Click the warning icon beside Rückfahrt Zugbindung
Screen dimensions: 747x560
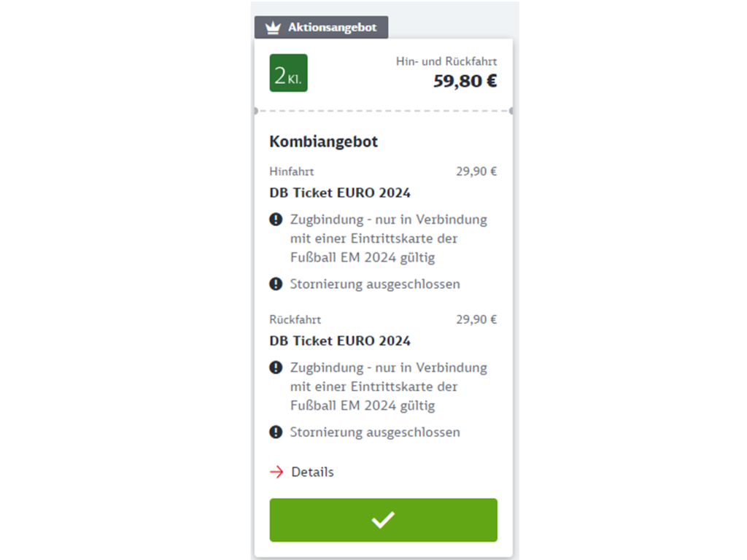pos(276,367)
